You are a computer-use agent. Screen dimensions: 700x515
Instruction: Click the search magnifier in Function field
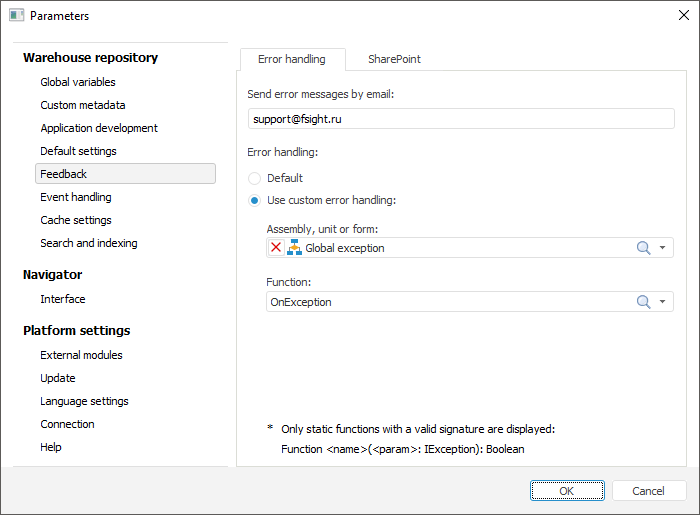click(x=644, y=302)
